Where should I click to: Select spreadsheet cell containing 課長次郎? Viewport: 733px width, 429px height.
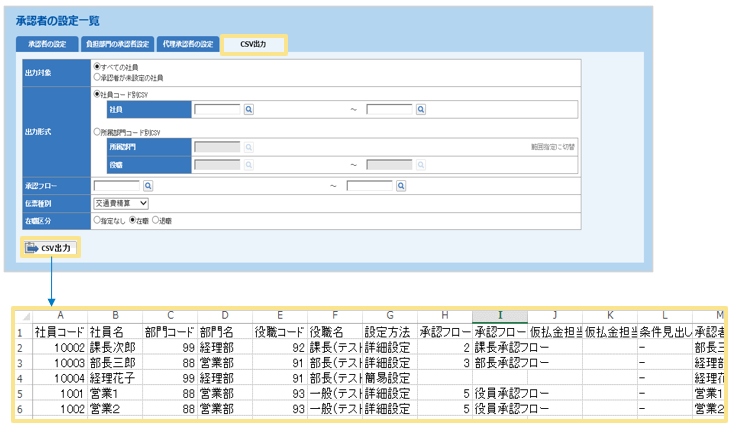[112, 346]
